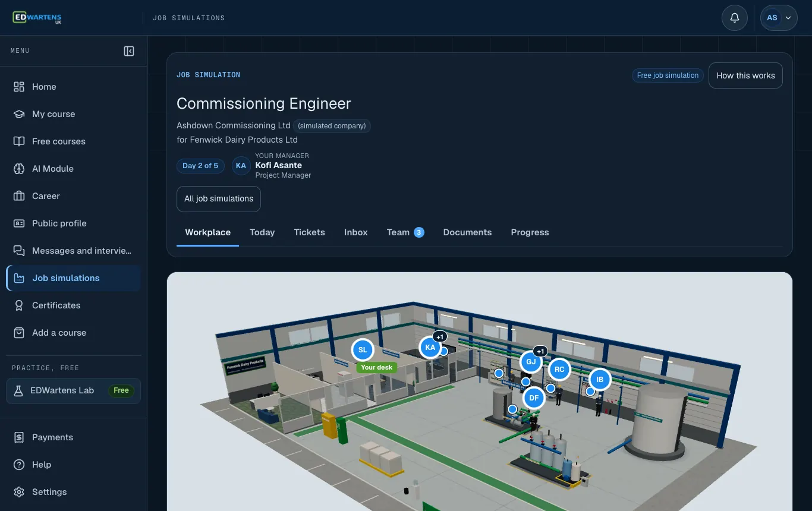The height and width of the screenshot is (511, 812).
Task: Click the Free badge beside EDWartens Lab
Action: pos(121,390)
